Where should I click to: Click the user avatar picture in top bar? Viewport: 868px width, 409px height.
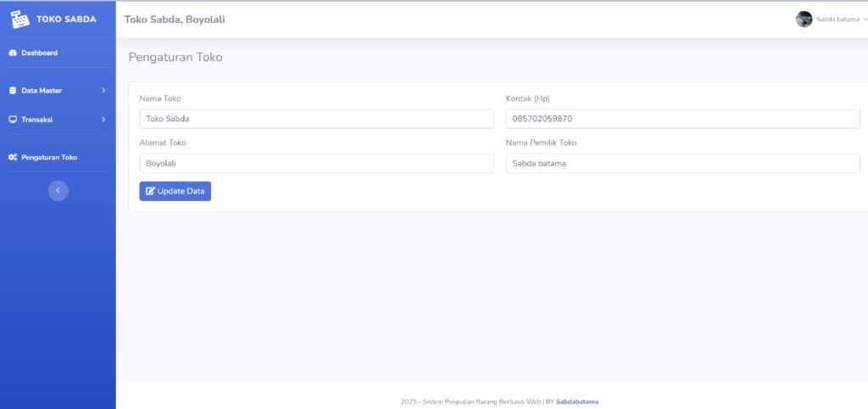click(804, 20)
